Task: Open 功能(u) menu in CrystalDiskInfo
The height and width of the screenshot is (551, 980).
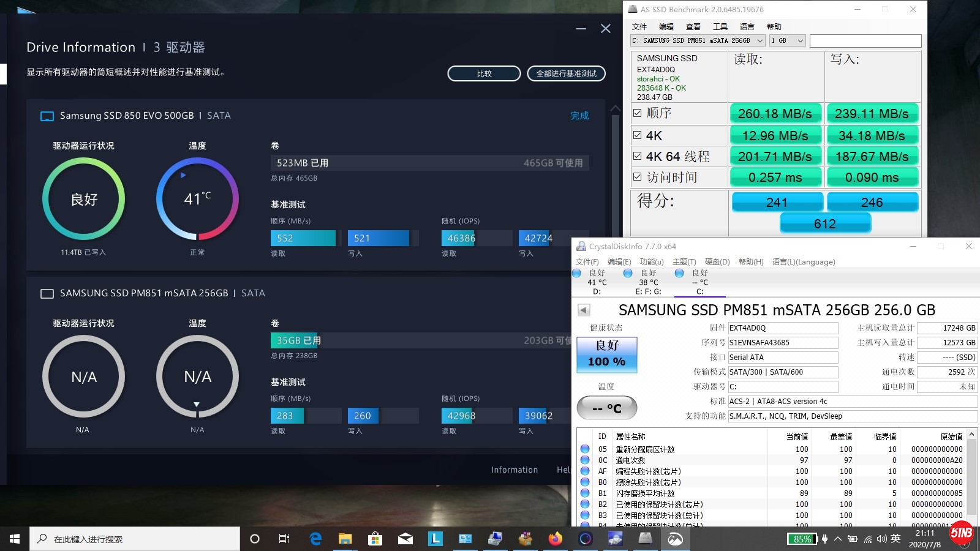Action: 652,262
